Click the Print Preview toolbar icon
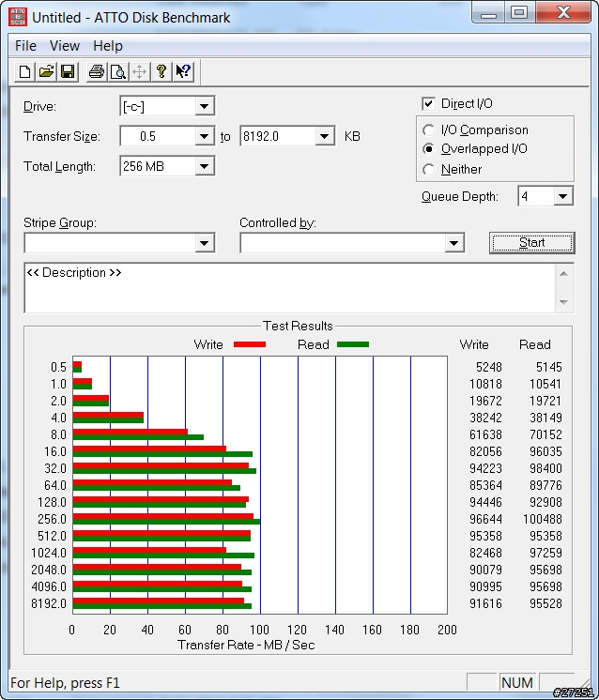The width and height of the screenshot is (599, 700). pyautogui.click(x=118, y=72)
